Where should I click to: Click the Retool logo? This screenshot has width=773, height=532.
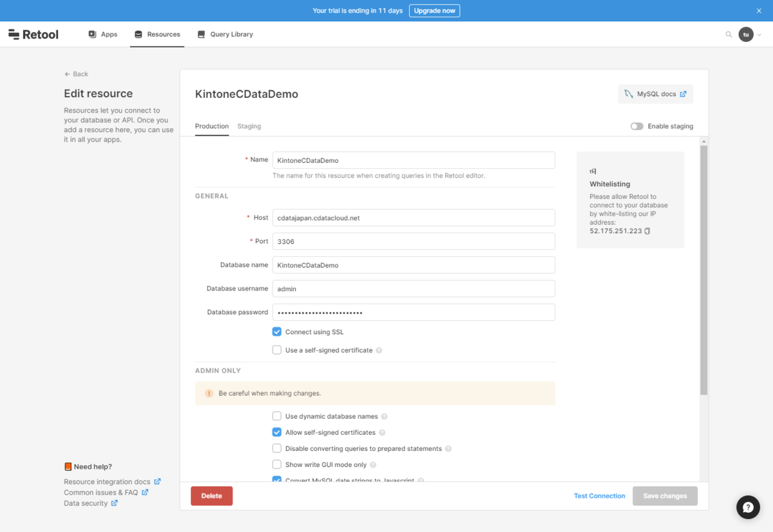coord(33,34)
